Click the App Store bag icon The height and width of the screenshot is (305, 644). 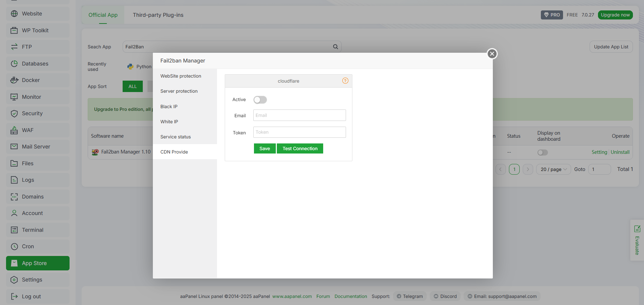click(14, 263)
